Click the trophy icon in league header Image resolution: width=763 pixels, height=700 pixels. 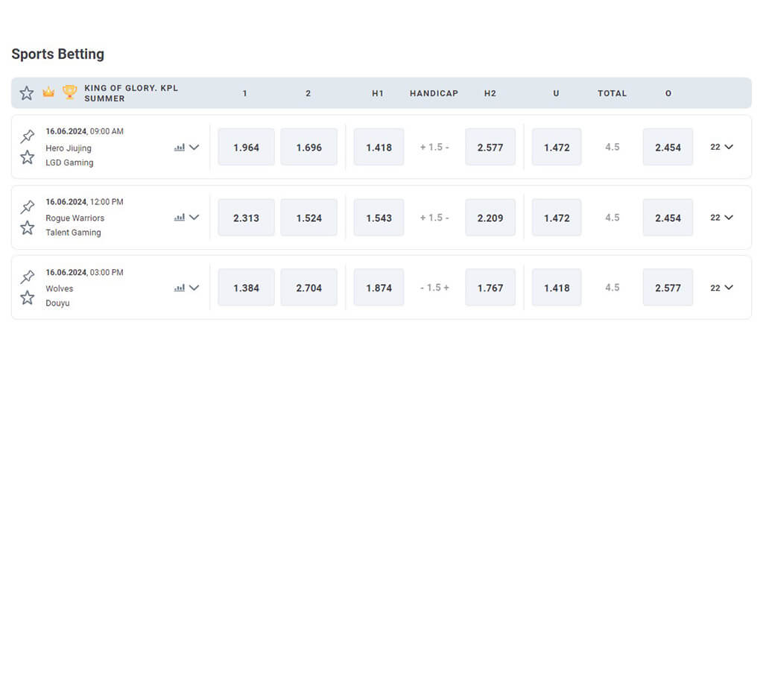point(69,92)
